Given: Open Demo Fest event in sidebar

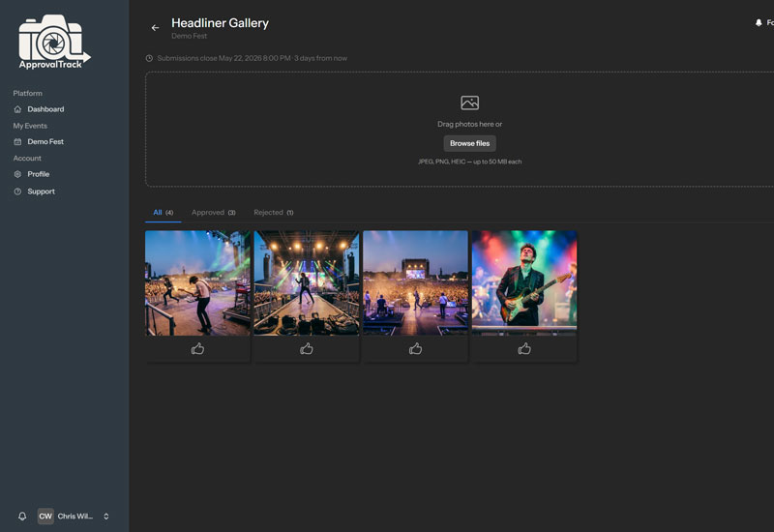Looking at the screenshot, I should (x=45, y=141).
